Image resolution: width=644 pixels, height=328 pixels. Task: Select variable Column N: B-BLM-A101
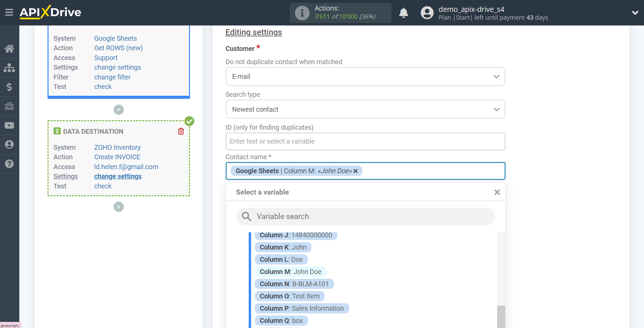(294, 284)
